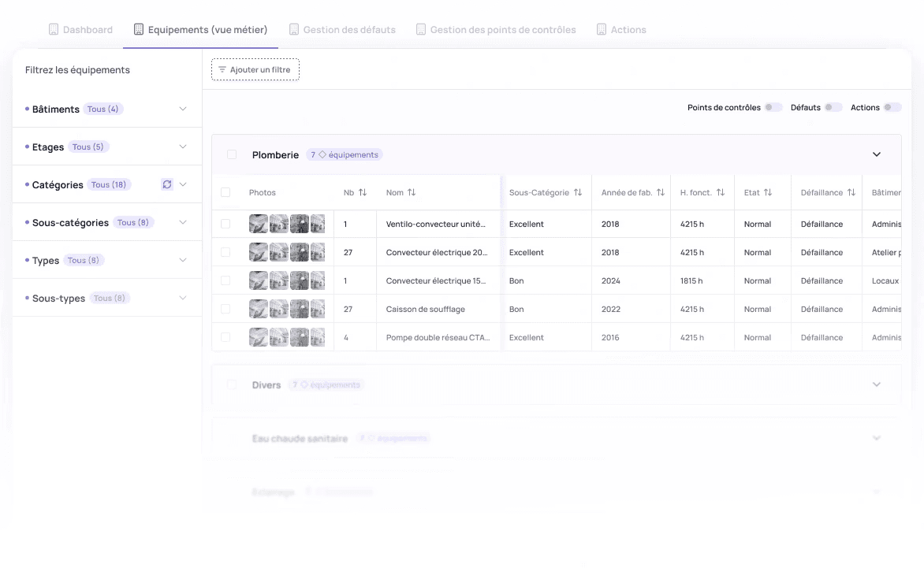The image size is (924, 568).
Task: Expand the Etages filter chevron
Action: click(x=183, y=147)
